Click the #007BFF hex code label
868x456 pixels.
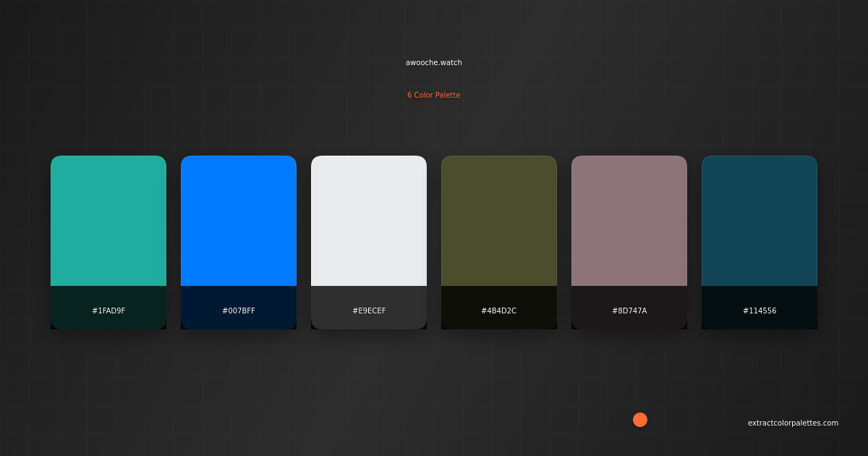click(239, 311)
